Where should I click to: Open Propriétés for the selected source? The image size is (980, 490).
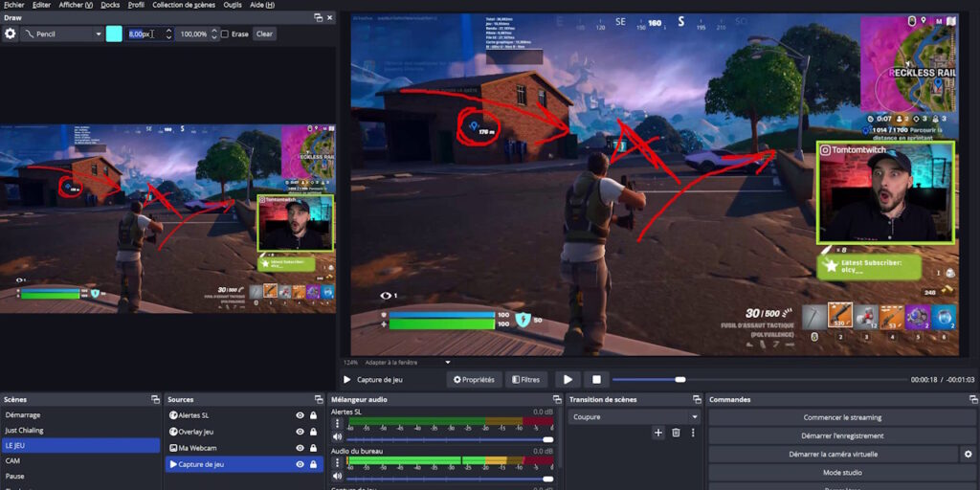pyautogui.click(x=474, y=379)
